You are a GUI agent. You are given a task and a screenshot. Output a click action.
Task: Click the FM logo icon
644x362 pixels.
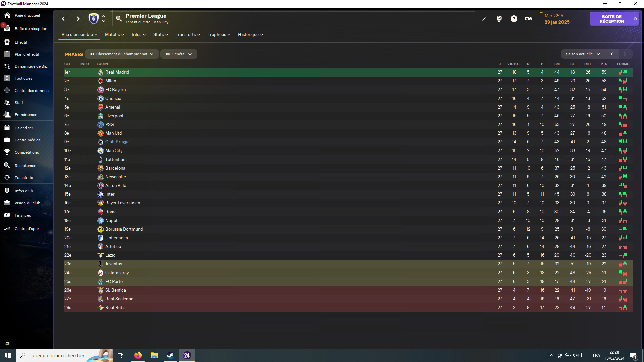click(x=529, y=19)
